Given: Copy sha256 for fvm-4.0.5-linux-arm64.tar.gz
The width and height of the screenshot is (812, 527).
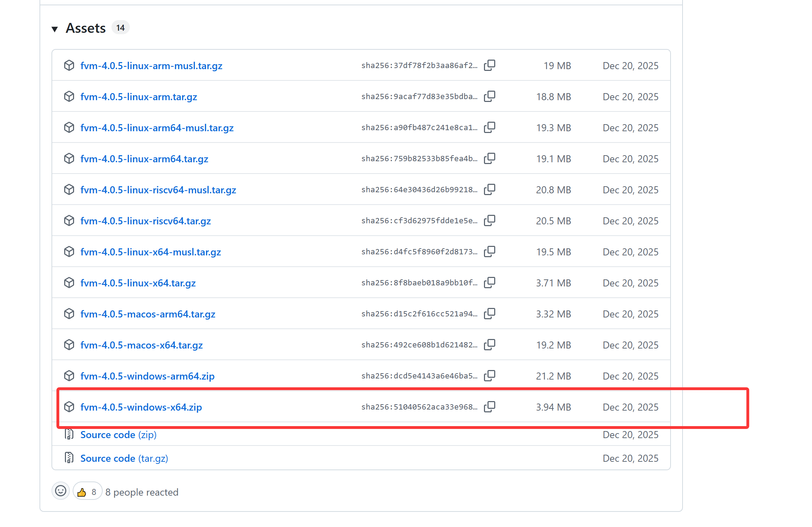Looking at the screenshot, I should pos(490,158).
